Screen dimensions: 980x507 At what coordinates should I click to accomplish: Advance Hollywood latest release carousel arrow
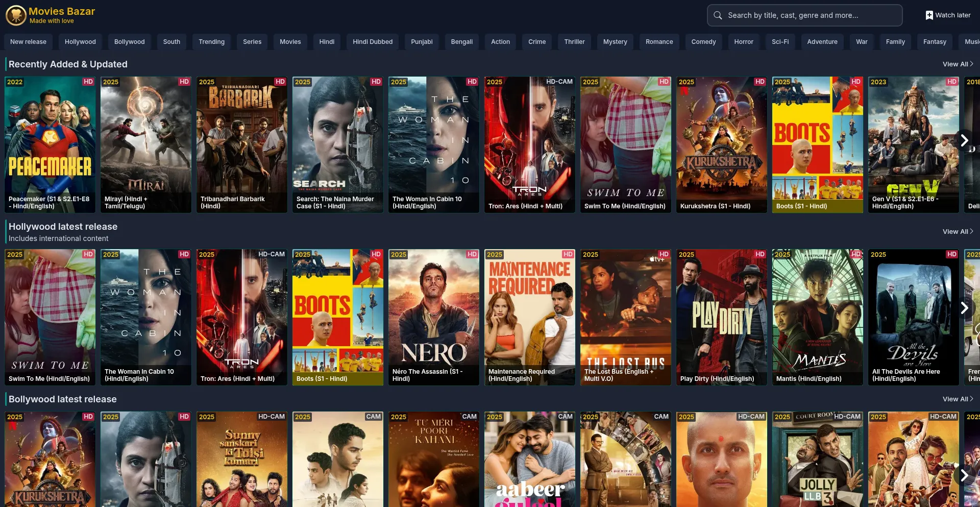tap(964, 308)
